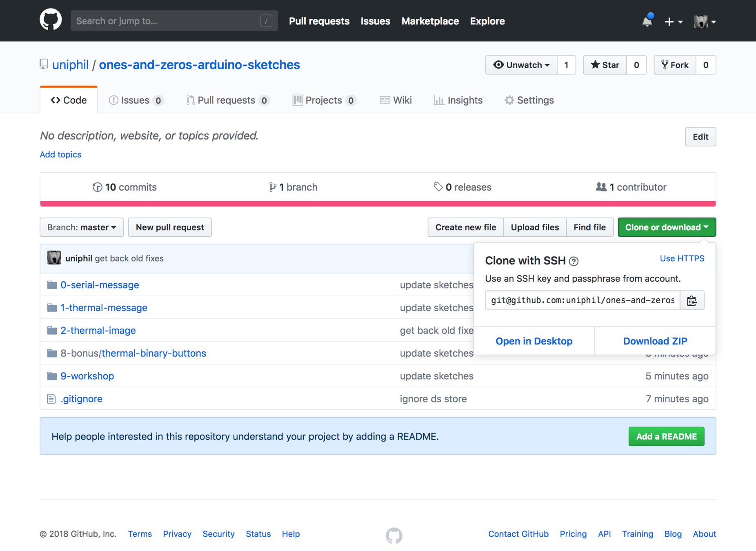Screen dimensions: 756x551
Task: Open the 'get back old fixes' commit
Action: [129, 258]
